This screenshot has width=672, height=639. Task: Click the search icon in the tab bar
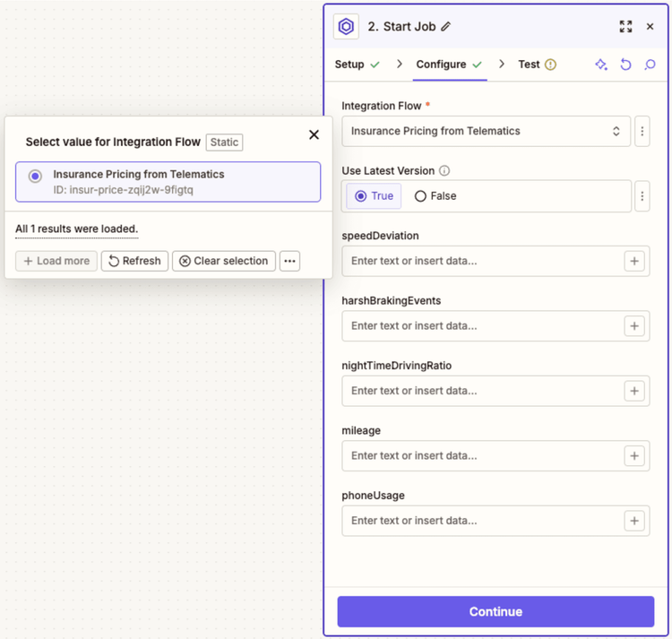coord(650,65)
